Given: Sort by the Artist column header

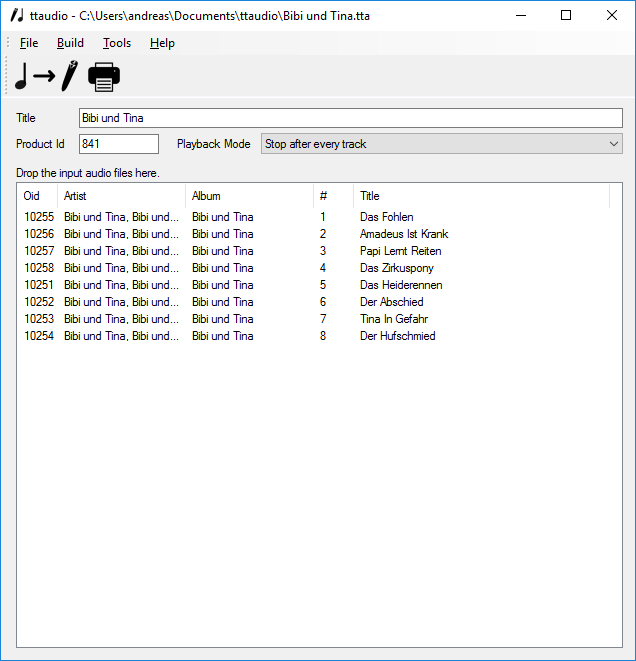Looking at the screenshot, I should tap(121, 196).
